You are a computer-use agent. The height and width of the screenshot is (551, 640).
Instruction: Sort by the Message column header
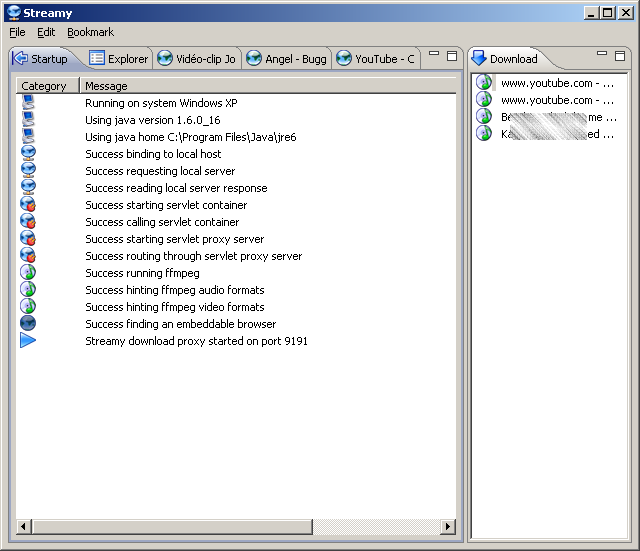tap(268, 86)
